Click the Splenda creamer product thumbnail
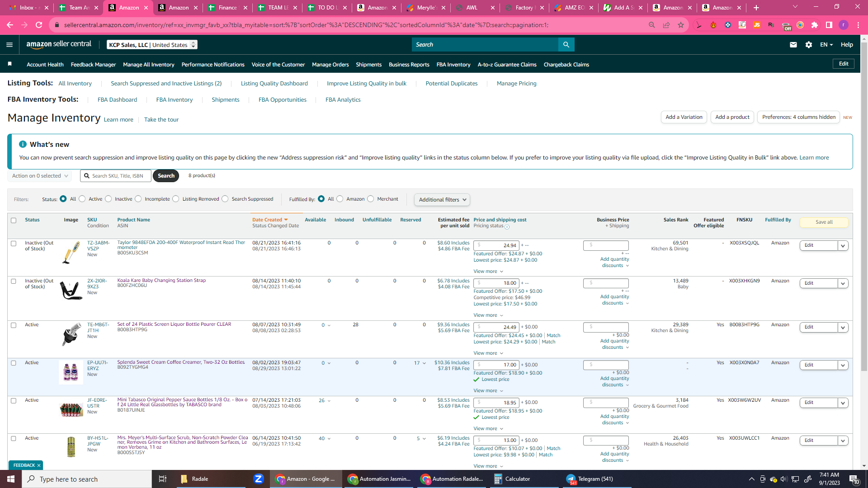The image size is (868, 488). coord(71,372)
